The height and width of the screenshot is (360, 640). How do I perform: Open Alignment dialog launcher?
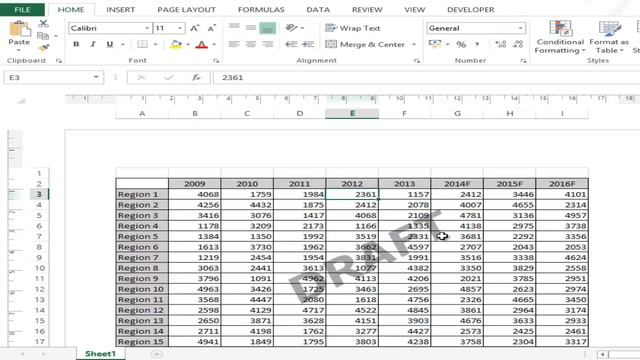(x=417, y=61)
